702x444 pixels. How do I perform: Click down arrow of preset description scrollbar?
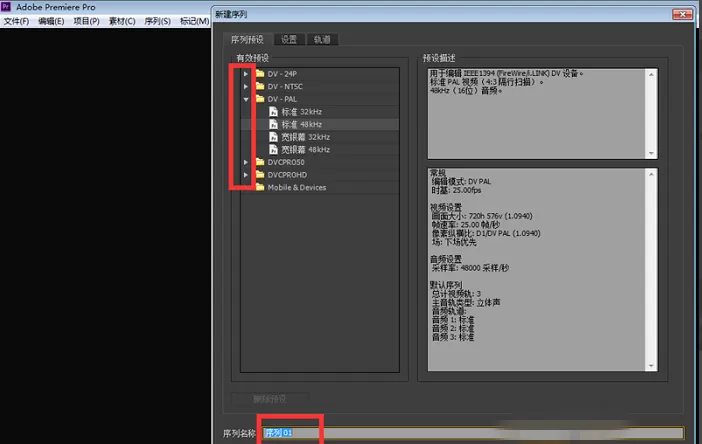651,154
